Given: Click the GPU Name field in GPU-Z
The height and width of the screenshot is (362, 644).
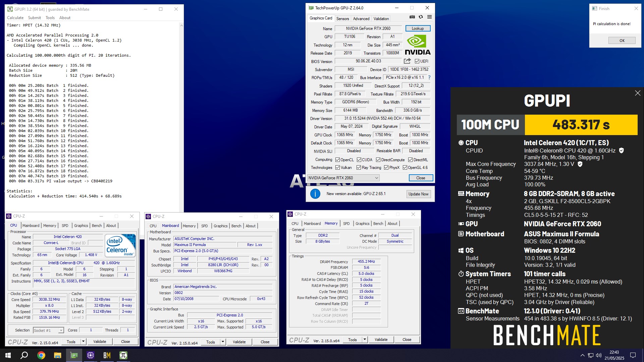Looking at the screenshot, I should pos(368,28).
